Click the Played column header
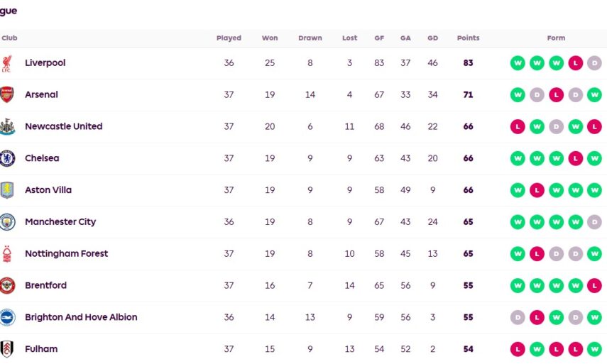 point(229,38)
